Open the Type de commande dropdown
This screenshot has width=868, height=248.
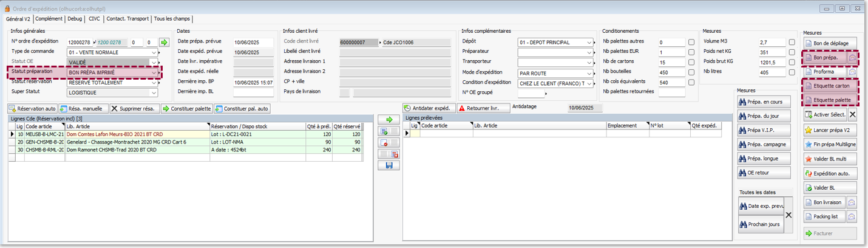[x=153, y=52]
